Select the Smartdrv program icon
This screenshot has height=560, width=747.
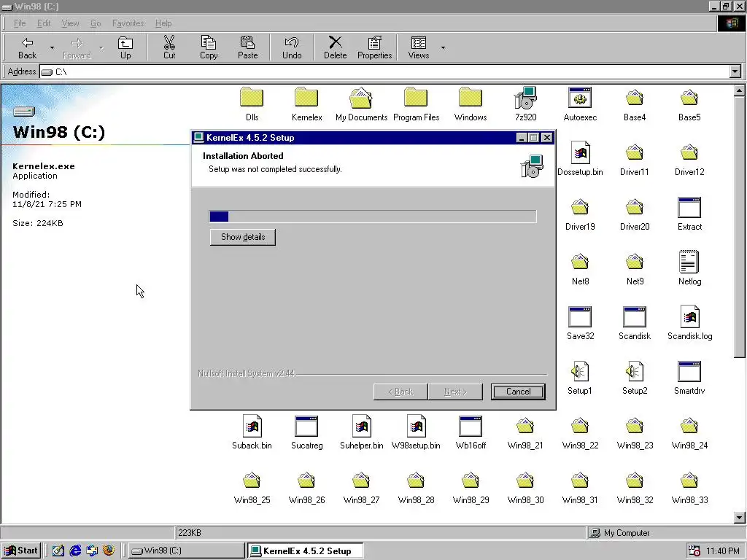[x=689, y=378]
